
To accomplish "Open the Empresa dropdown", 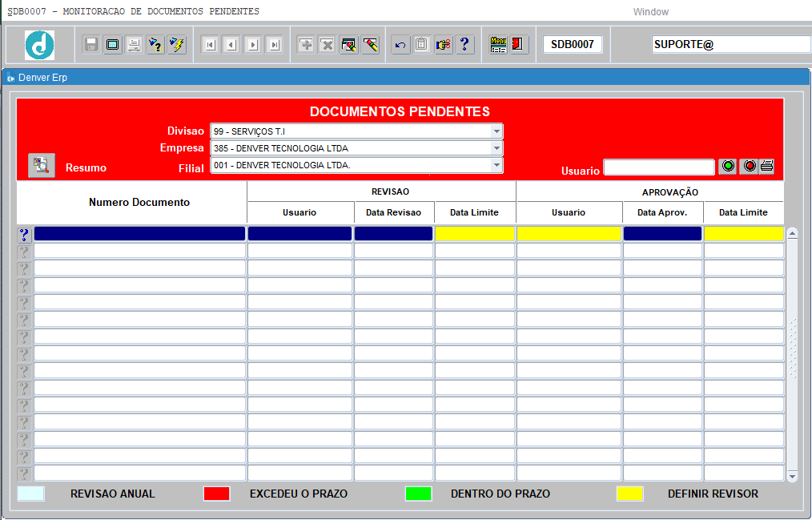I will click(496, 148).
